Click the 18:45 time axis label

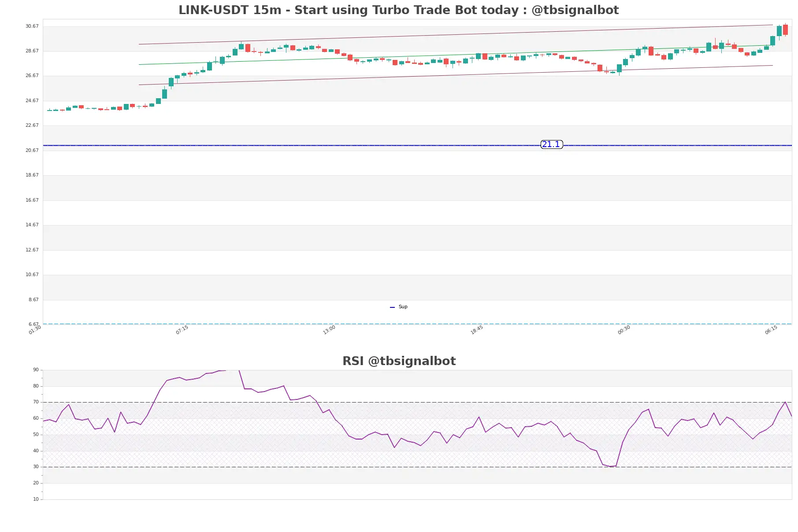pyautogui.click(x=477, y=330)
